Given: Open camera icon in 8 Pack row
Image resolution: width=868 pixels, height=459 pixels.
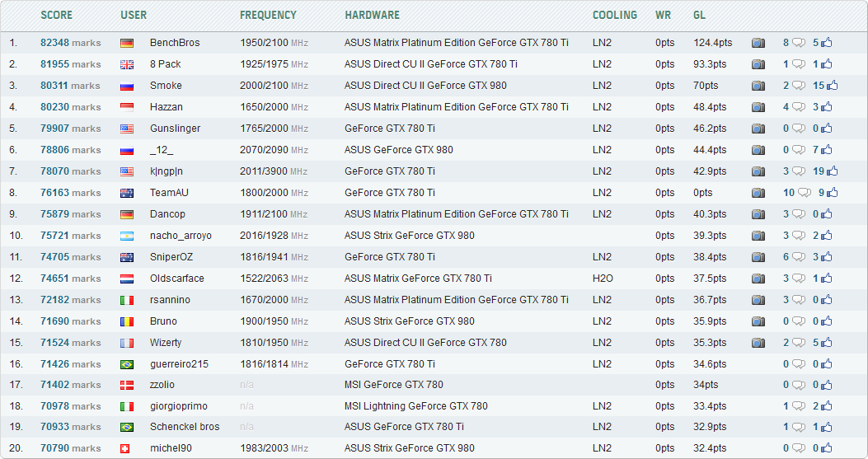Looking at the screenshot, I should pos(758,64).
